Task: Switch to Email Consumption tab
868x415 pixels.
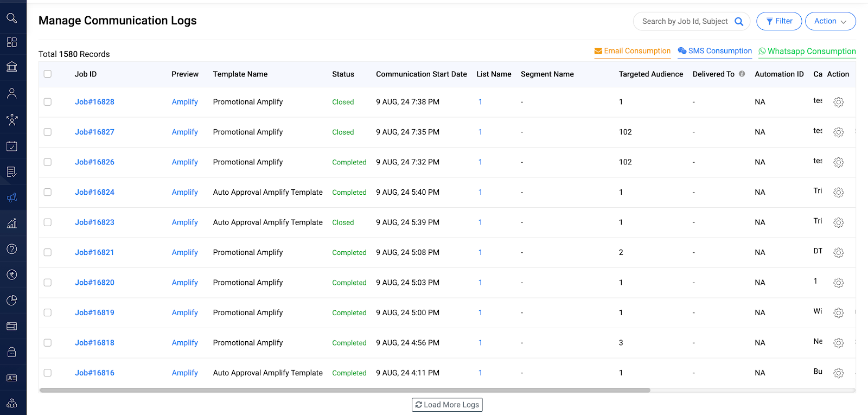Action: coord(633,51)
